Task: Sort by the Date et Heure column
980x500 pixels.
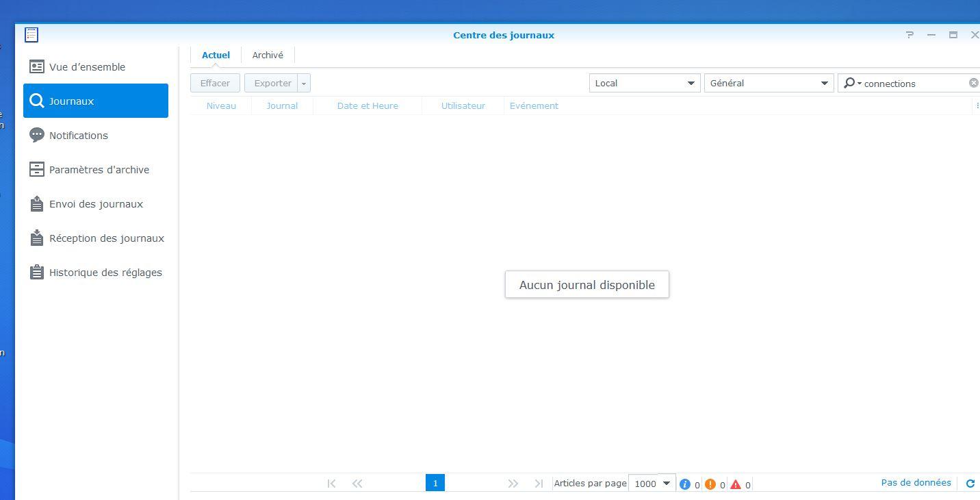Action: [x=367, y=106]
